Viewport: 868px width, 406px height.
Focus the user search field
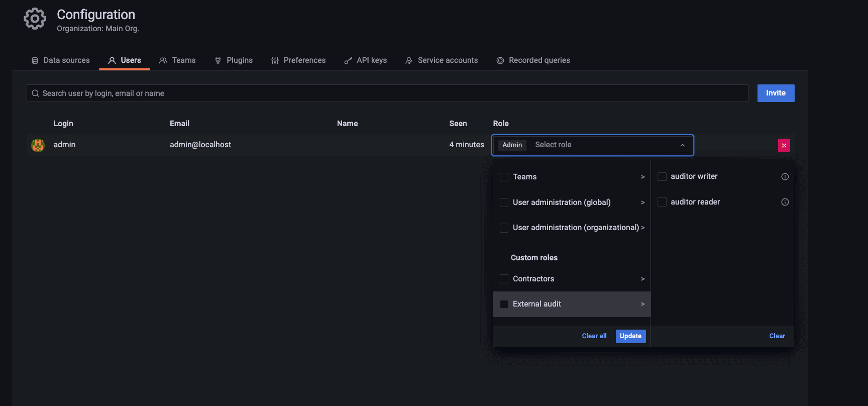[387, 93]
